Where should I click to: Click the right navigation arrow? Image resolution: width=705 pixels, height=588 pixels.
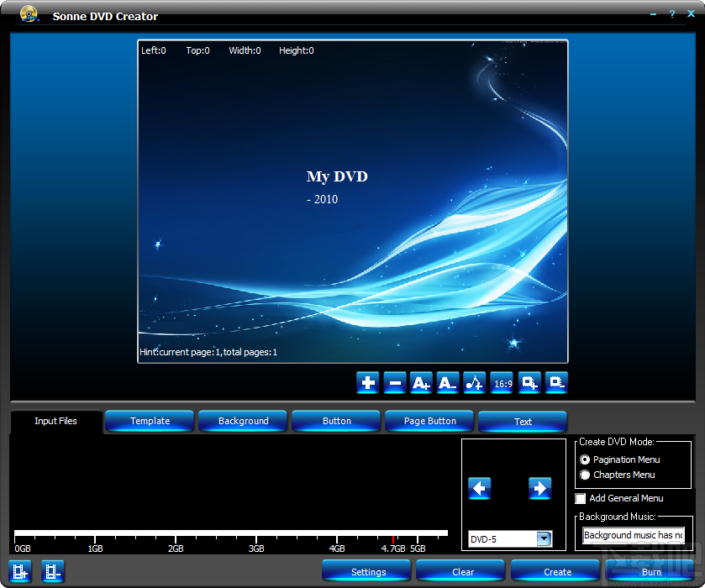point(540,488)
